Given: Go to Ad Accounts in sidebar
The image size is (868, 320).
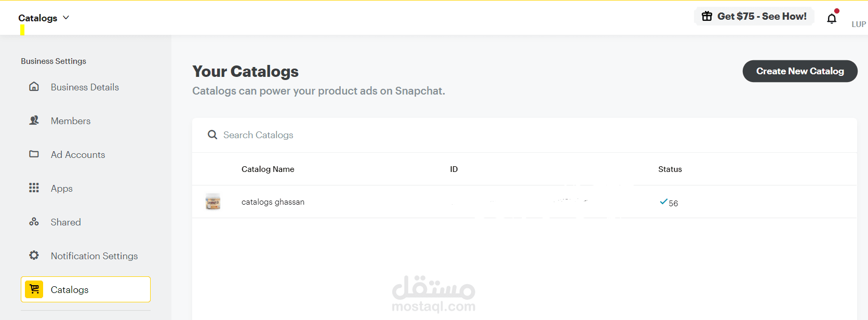Looking at the screenshot, I should pos(78,155).
